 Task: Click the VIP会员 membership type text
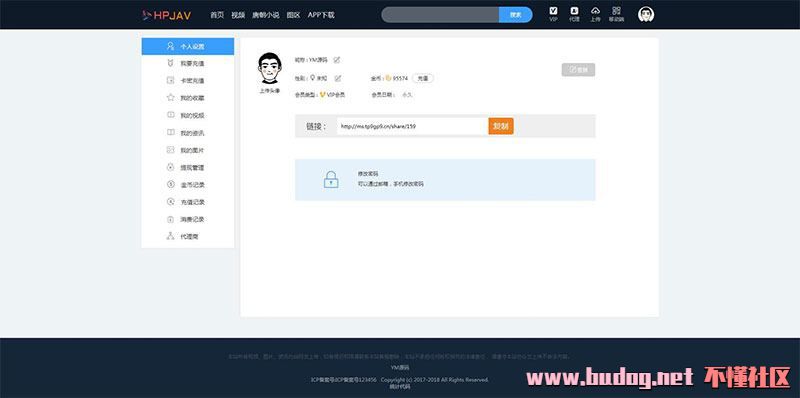click(336, 95)
